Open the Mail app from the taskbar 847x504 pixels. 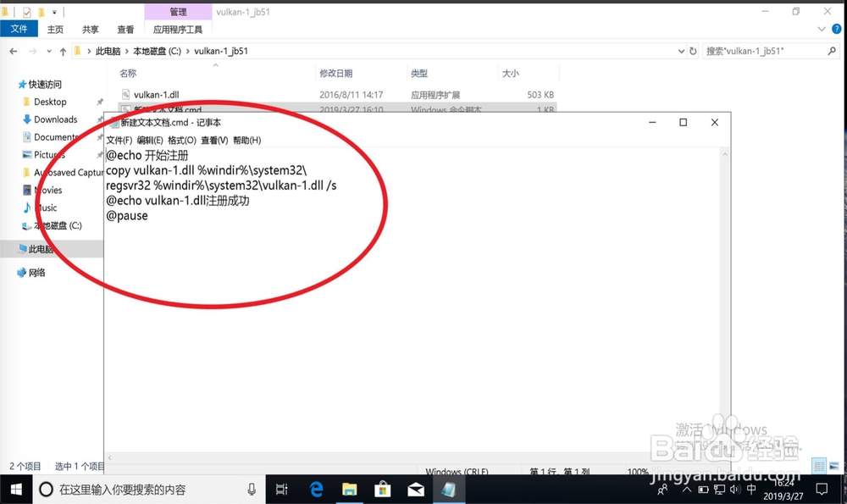416,489
